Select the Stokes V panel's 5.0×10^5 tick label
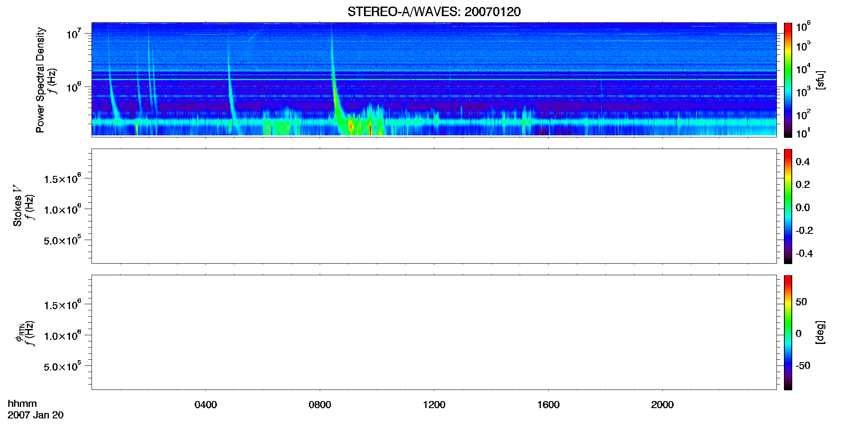 [63, 240]
